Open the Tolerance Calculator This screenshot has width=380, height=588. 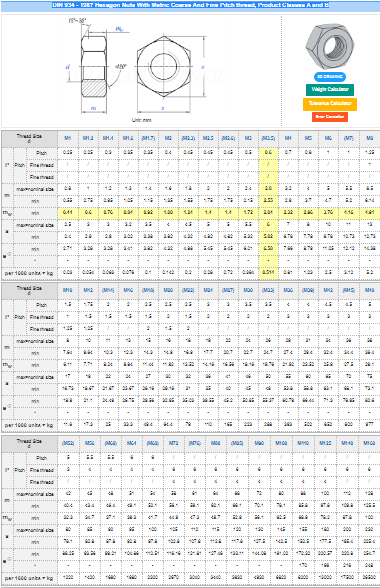pos(330,103)
